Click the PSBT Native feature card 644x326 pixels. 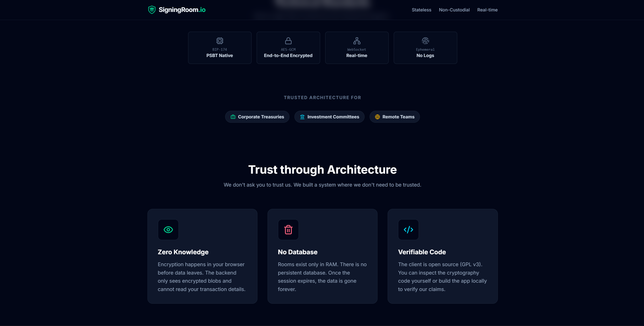coord(220,48)
